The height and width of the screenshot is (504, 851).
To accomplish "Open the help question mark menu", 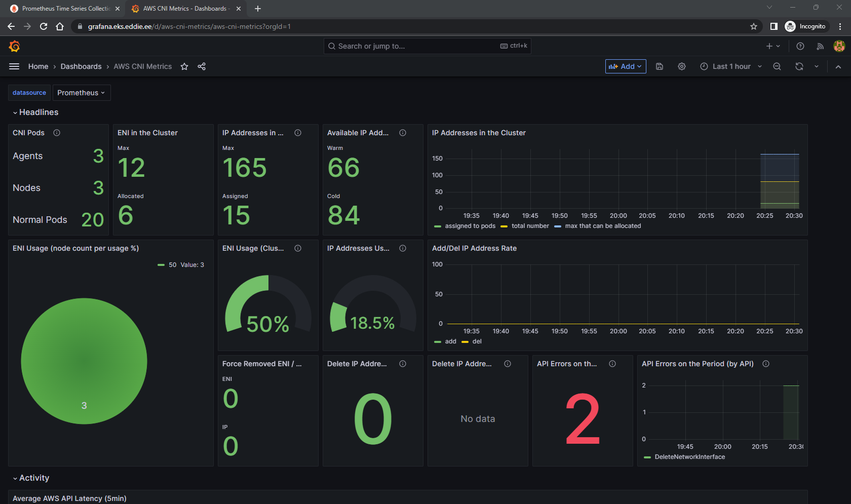I will point(800,46).
